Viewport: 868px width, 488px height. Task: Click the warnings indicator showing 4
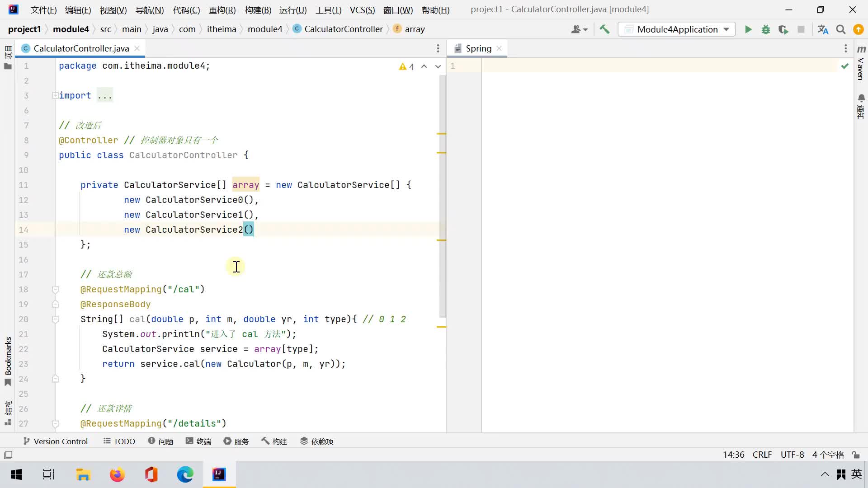pyautogui.click(x=406, y=67)
